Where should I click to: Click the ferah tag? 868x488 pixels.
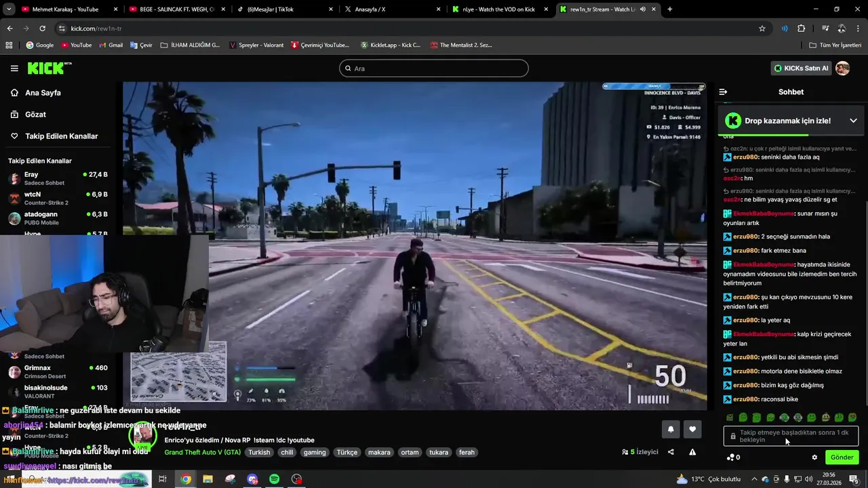click(x=467, y=452)
